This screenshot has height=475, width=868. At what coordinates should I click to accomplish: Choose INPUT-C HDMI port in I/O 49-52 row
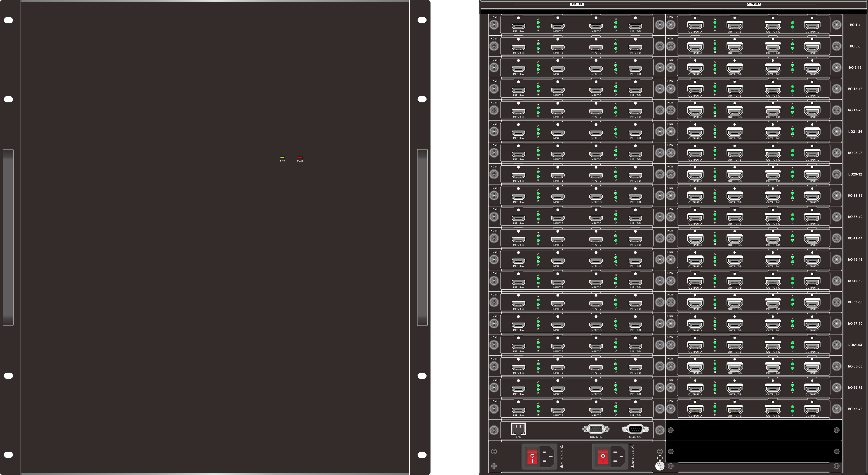click(596, 282)
